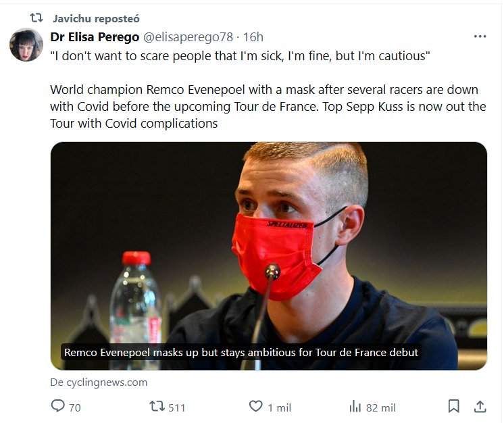Click the Javichu reposteó label
Image resolution: width=504 pixels, height=423 pixels.
point(96,18)
